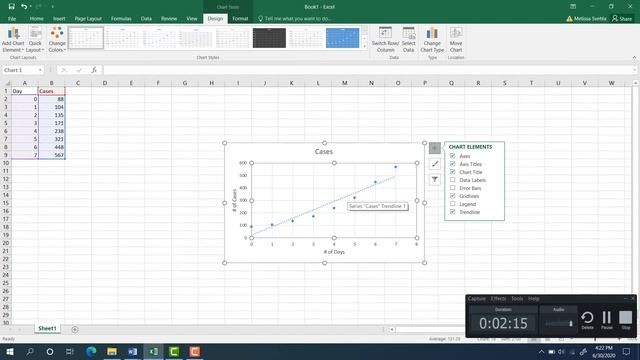Click the recorder Delete button

coord(587,320)
